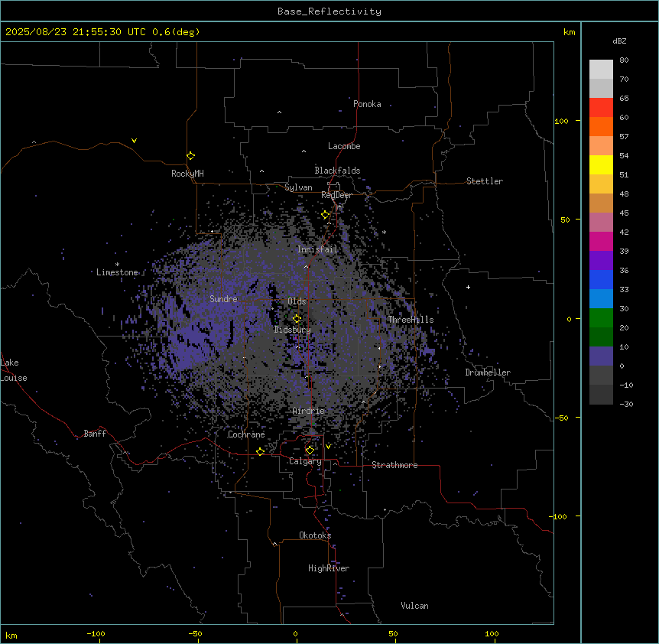Click the ThreeHills city label
Image resolution: width=659 pixels, height=644 pixels.
coord(411,320)
